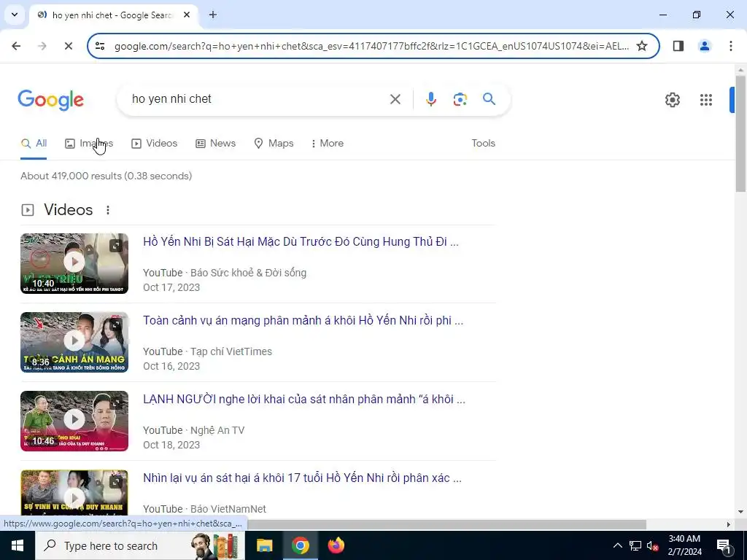Screen dimensions: 747x560
Task: Click the taskbar 'Type here to search' box
Action: tap(139, 545)
